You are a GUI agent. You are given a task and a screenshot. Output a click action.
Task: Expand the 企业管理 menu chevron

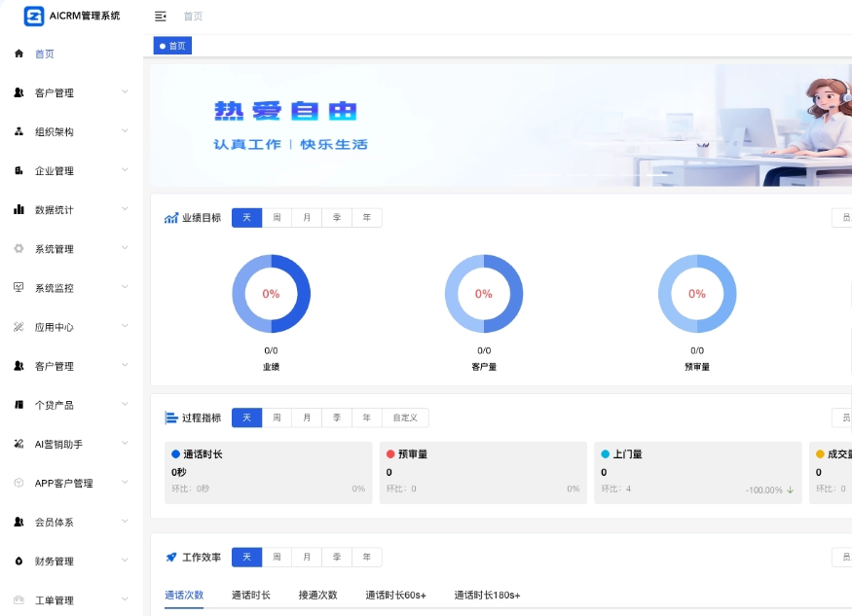tap(125, 170)
